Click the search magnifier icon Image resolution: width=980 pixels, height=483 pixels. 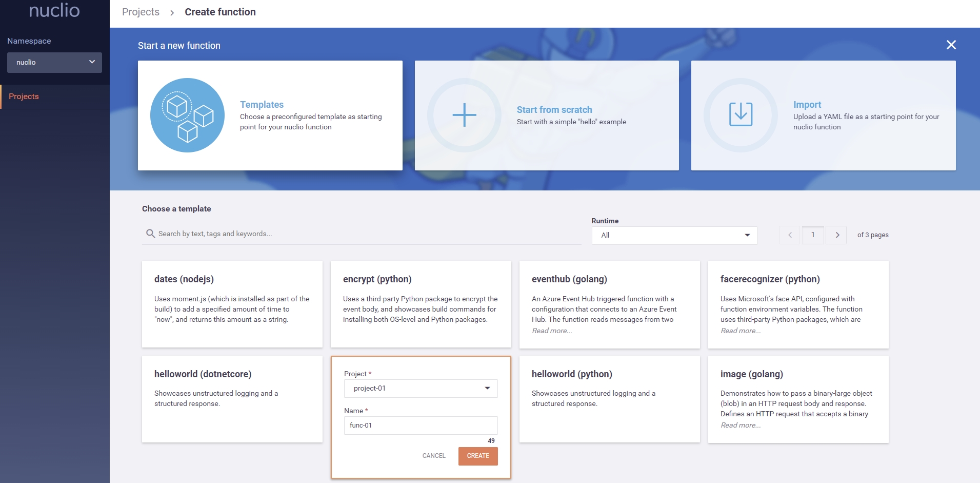pos(150,234)
